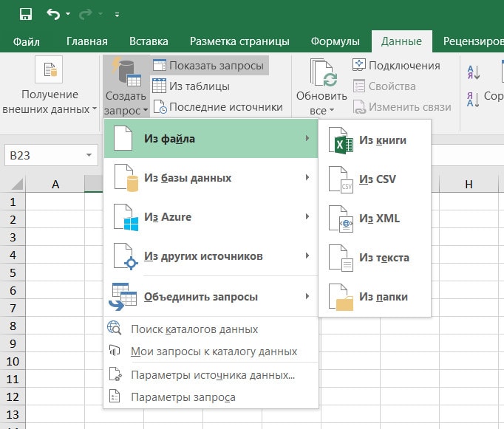Click the Из базы данных submenu arrow
504x429 pixels.
click(307, 177)
